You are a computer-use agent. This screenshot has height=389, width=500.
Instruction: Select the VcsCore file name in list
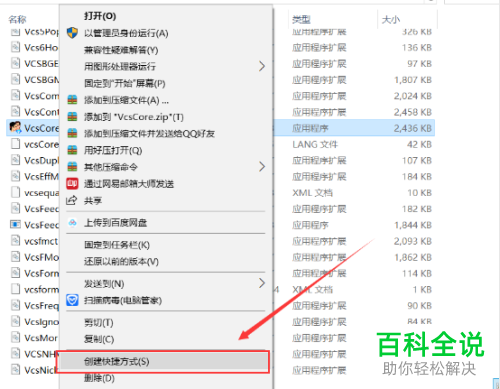[x=42, y=128]
